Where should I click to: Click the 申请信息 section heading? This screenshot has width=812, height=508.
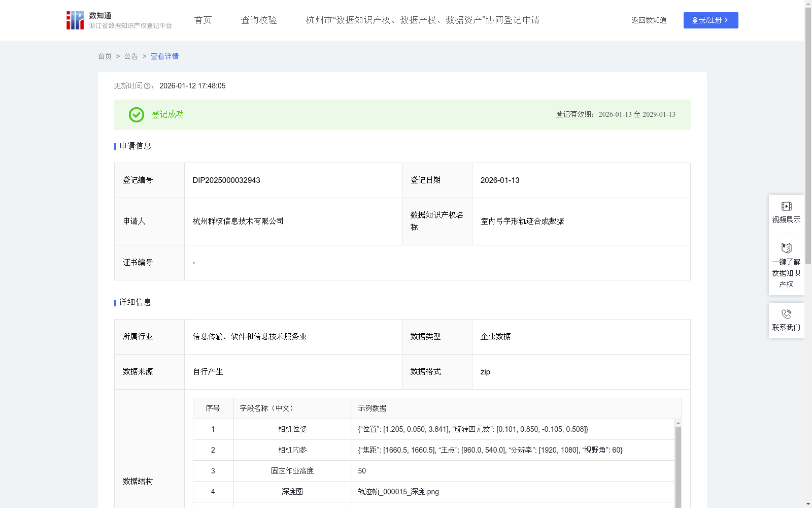[x=136, y=146]
